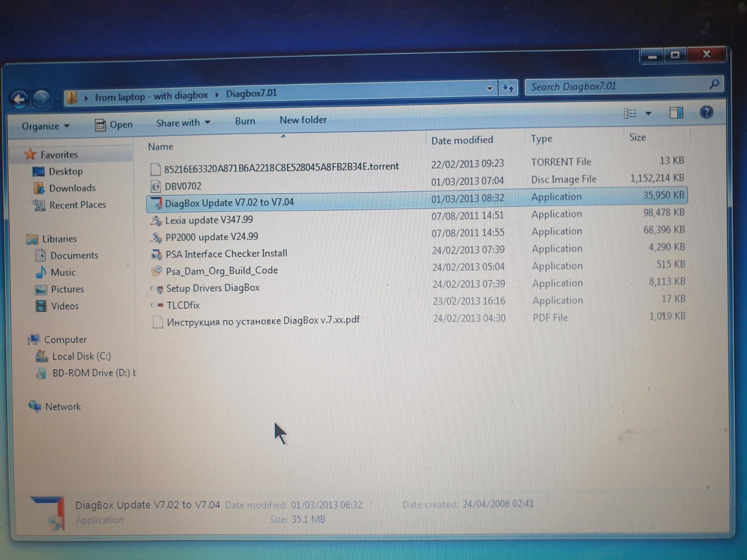
Task: Select the TLCDfix file name
Action: point(183,305)
